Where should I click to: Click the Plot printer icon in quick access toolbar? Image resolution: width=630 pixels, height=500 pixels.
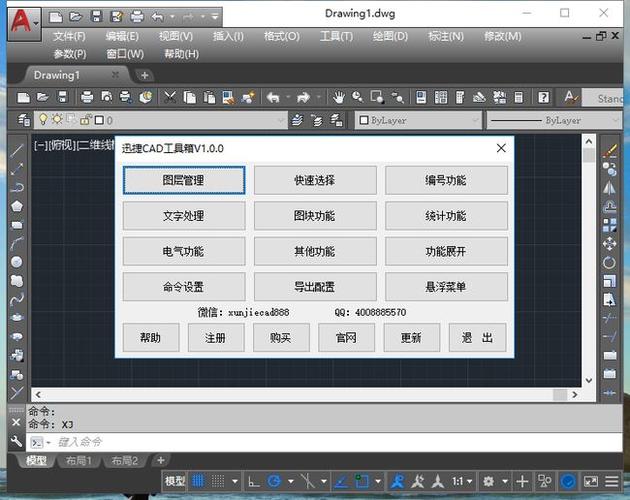tap(137, 16)
